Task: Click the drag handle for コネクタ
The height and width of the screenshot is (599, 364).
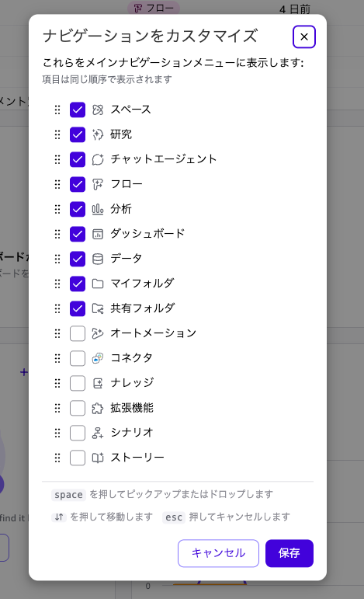Action: (57, 358)
